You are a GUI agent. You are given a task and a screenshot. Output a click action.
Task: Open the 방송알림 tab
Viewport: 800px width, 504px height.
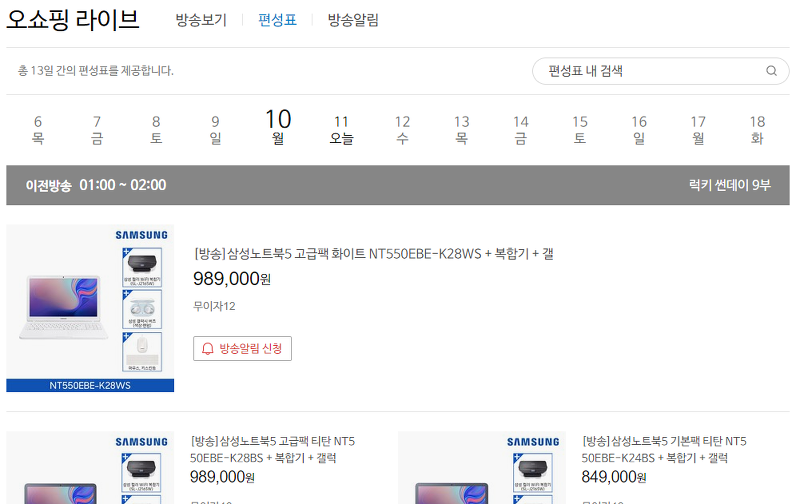point(353,20)
